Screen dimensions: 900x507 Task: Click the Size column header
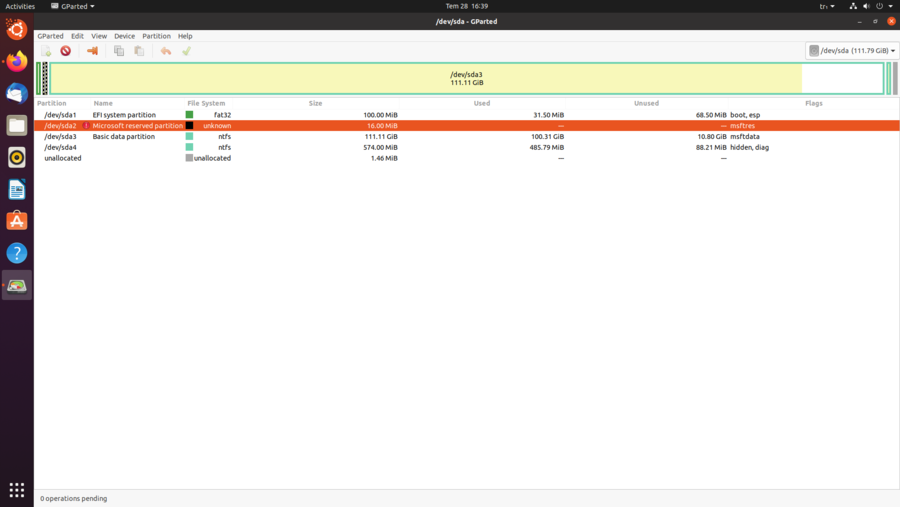[x=316, y=103]
